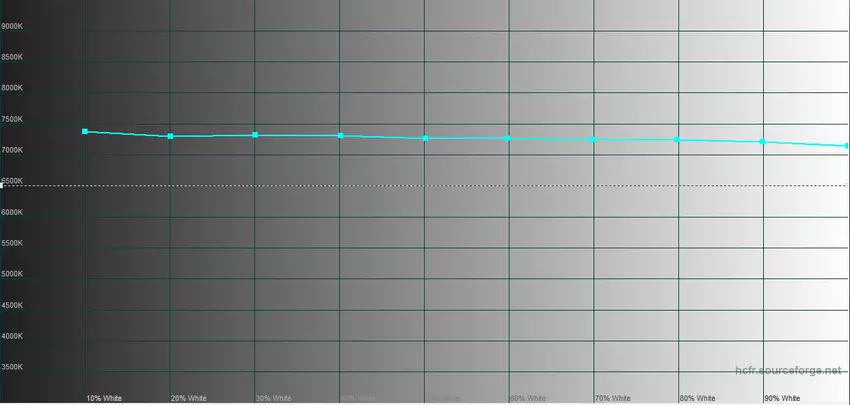Click the cyan marker at 70% White
This screenshot has width=850, height=405.
click(x=594, y=139)
